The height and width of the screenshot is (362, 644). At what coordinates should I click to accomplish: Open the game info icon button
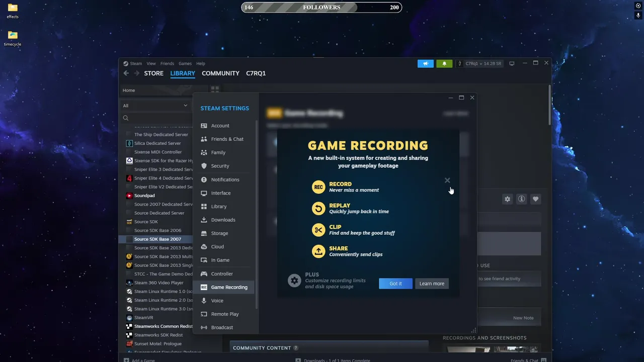[521, 199]
